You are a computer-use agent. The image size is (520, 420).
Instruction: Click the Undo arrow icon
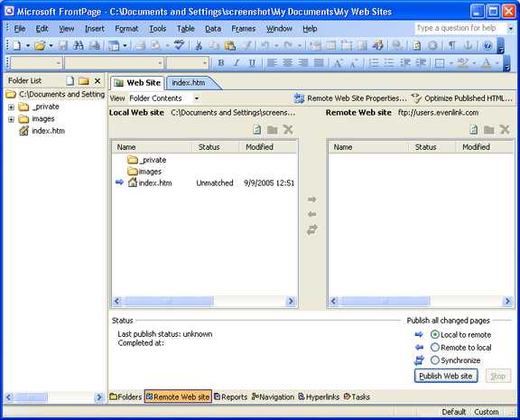tap(265, 45)
